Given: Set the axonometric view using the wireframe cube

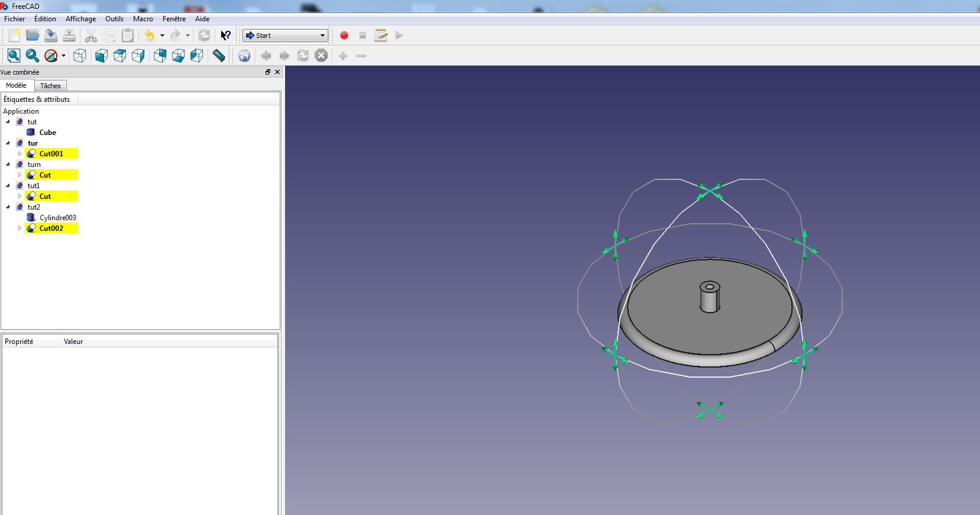Looking at the screenshot, I should 80,56.
